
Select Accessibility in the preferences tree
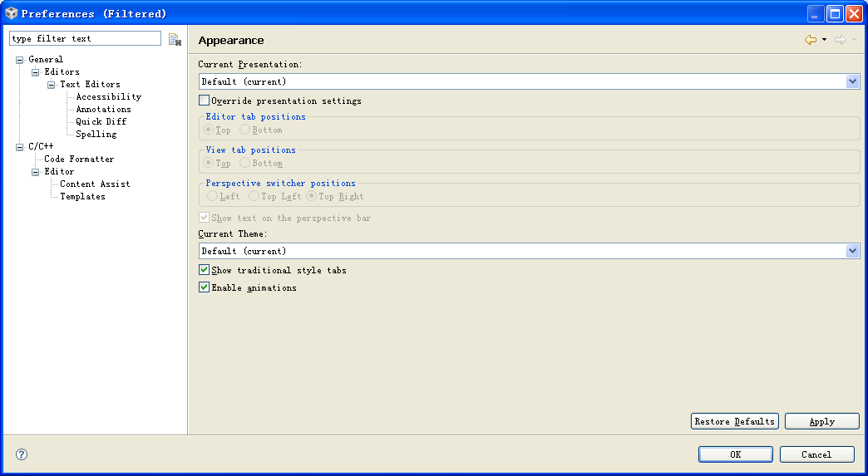coord(108,97)
